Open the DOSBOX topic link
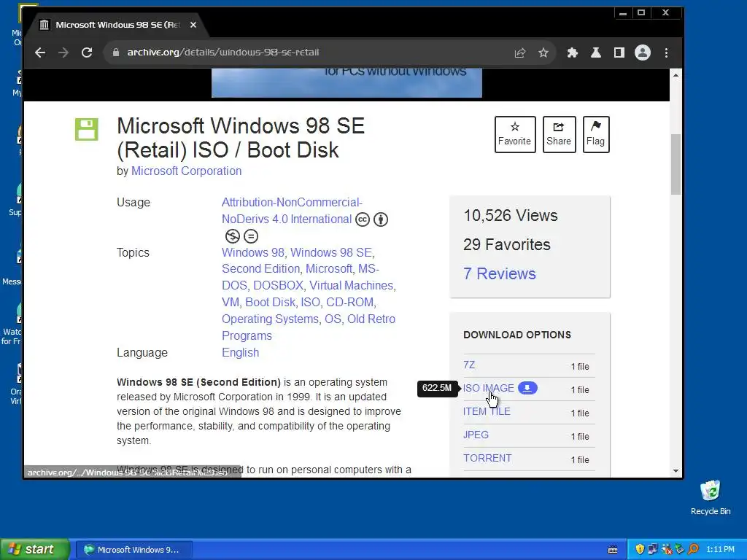This screenshot has width=747, height=560. pyautogui.click(x=278, y=286)
